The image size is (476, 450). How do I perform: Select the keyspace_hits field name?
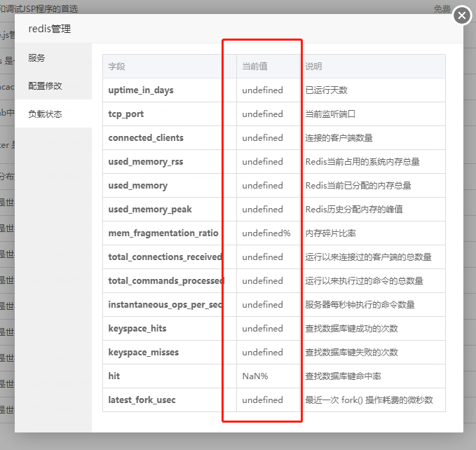(137, 328)
